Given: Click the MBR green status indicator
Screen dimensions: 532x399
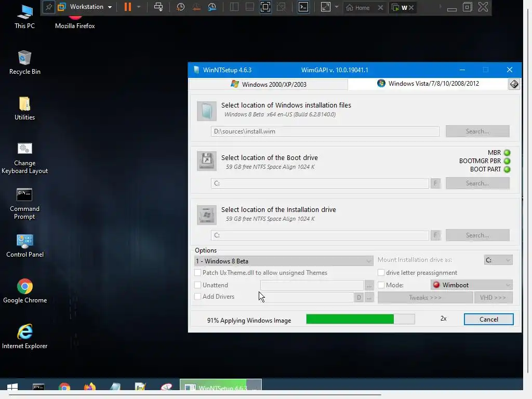Looking at the screenshot, I should 507,153.
